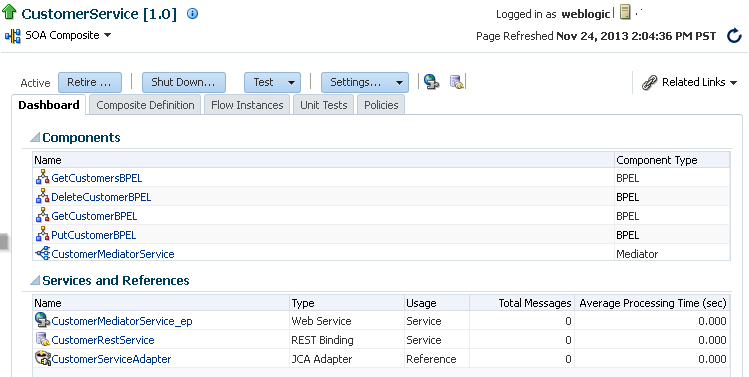Click the GetCustomersBPEL component icon
Image resolution: width=749 pixels, height=377 pixels.
tap(43, 177)
